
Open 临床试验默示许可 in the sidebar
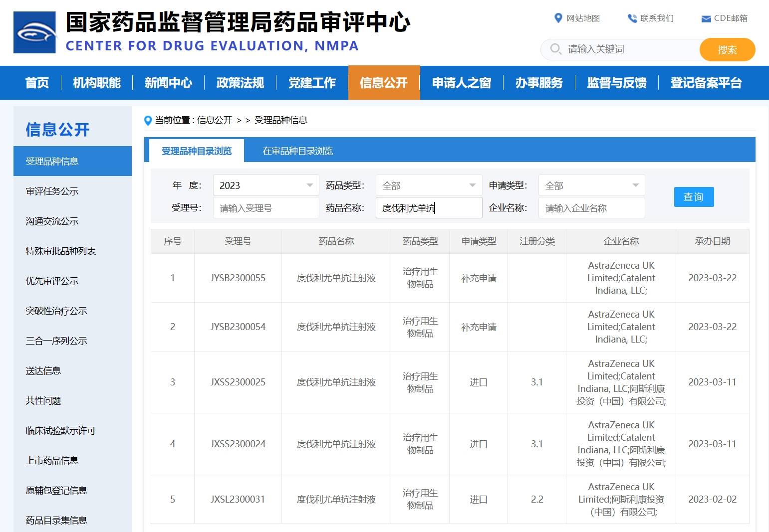click(60, 431)
